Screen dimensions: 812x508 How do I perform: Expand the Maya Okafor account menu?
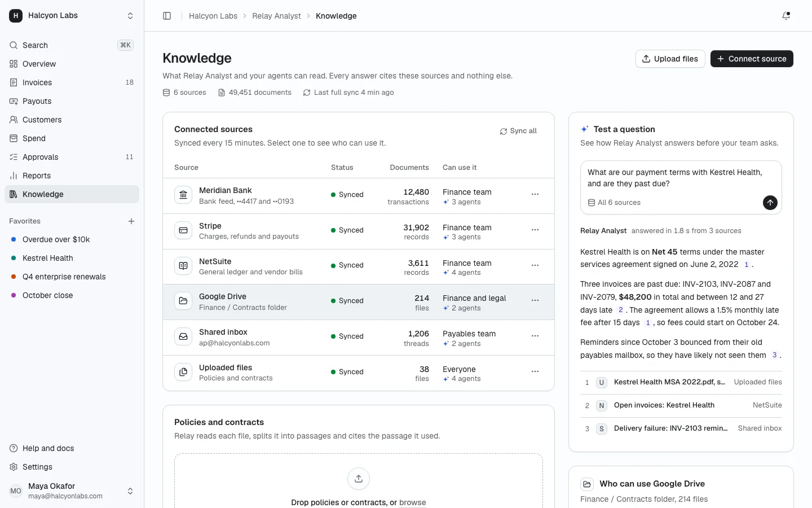[72, 491]
